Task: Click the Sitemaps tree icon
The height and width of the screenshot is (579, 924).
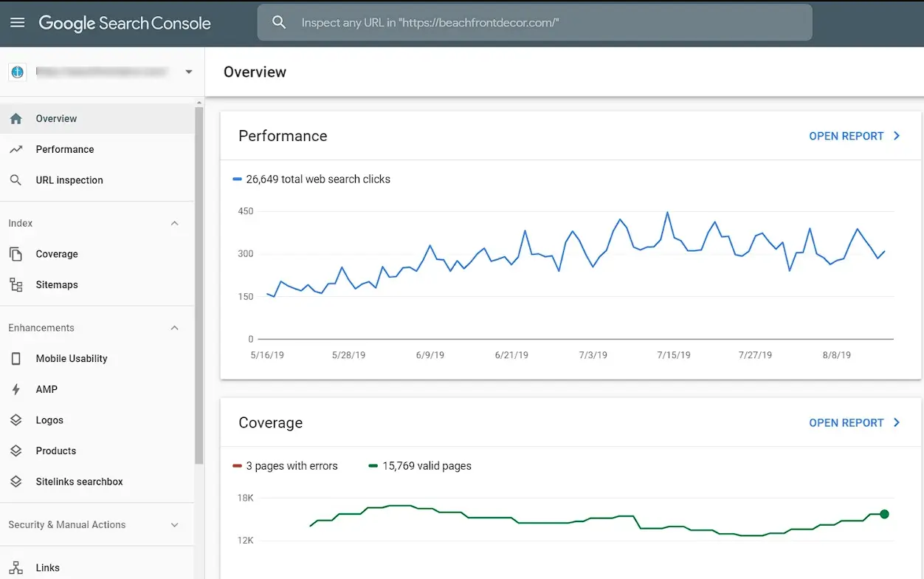Action: pyautogui.click(x=16, y=285)
